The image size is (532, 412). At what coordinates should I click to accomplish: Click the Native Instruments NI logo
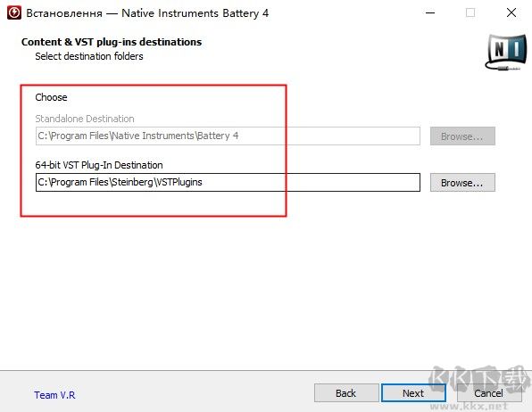pos(506,52)
